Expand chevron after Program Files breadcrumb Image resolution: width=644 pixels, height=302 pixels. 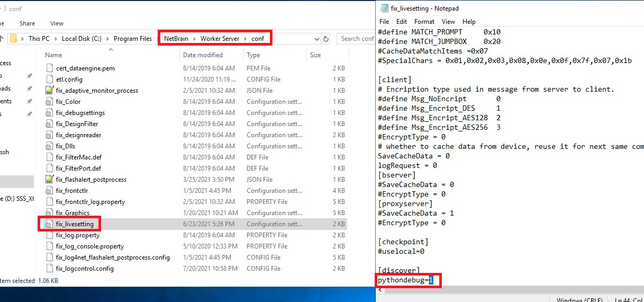tap(157, 39)
